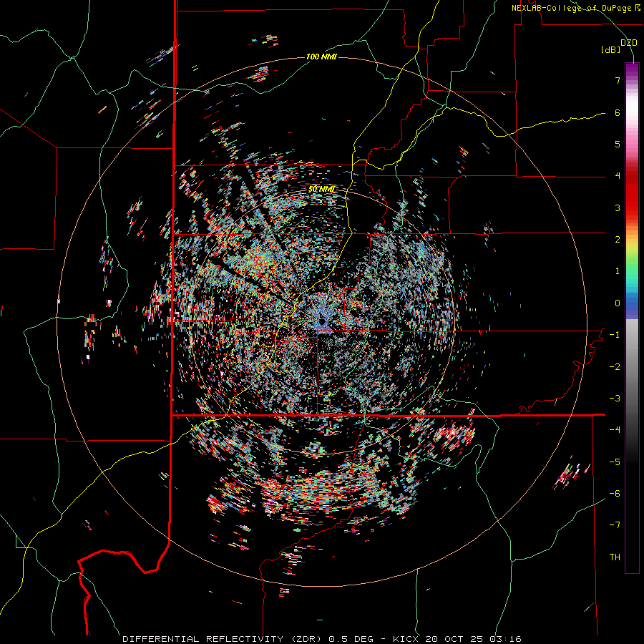Viewport: 644px width, 644px height.
Task: Click the (ZDR) abbreviation in the caption
Action: 306,639
